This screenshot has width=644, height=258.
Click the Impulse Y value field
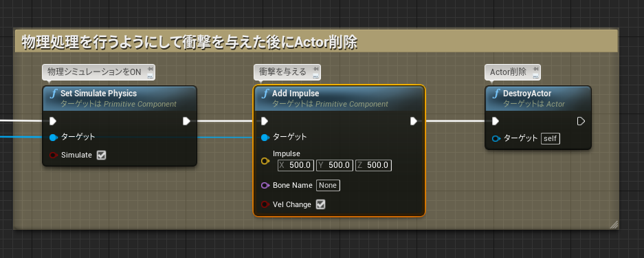click(x=335, y=165)
